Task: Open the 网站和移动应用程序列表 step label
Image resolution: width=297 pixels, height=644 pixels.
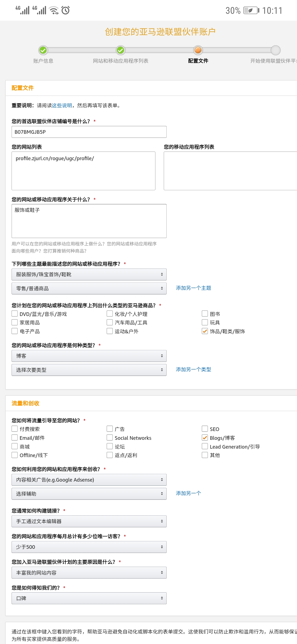Action: pos(120,61)
